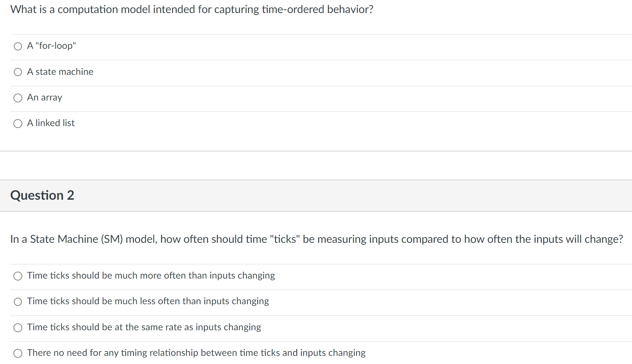Click the time-ordered behavior question text
Image resolution: width=632 pixels, height=364 pixels.
[x=192, y=9]
